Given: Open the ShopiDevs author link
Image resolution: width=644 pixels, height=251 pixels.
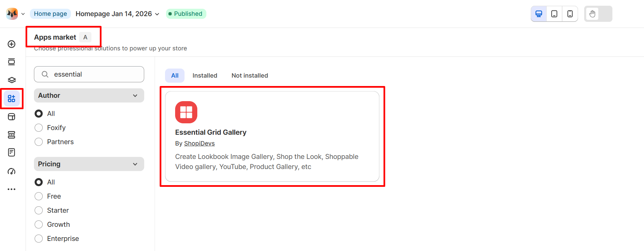Looking at the screenshot, I should click(199, 143).
